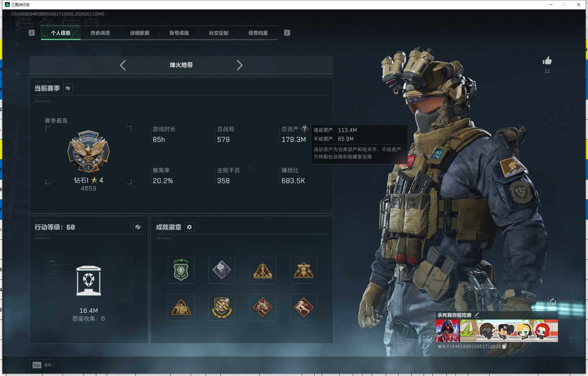
Task: Go to next game mode with right chevron
Action: (x=240, y=65)
